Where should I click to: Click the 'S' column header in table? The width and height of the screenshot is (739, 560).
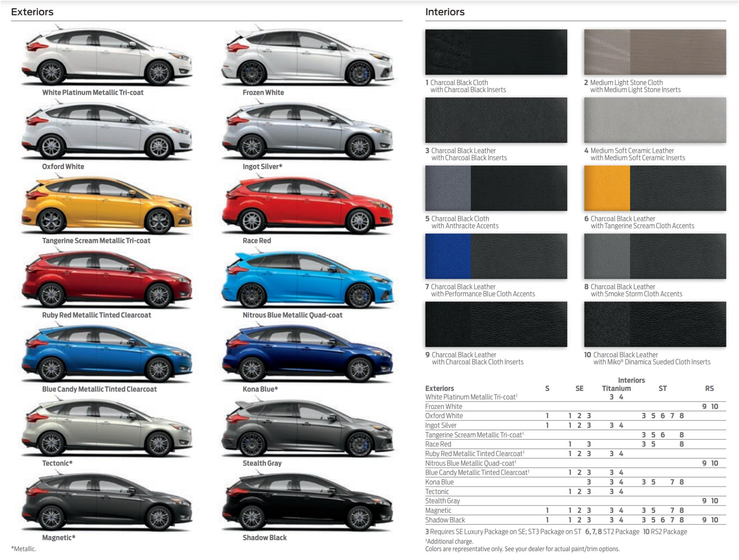coord(547,388)
